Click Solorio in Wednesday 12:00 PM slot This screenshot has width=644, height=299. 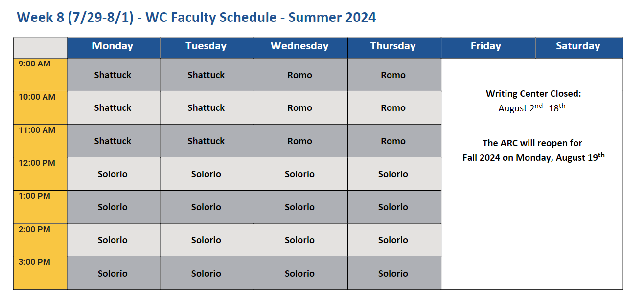(x=299, y=174)
